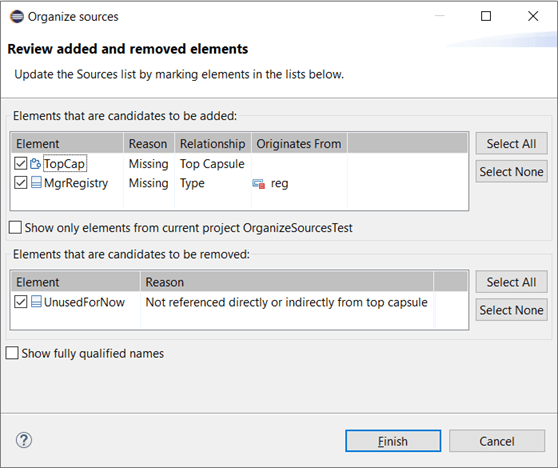Image resolution: width=558 pixels, height=468 pixels.
Task: Click the TopCap capsule icon
Action: pyautogui.click(x=35, y=164)
